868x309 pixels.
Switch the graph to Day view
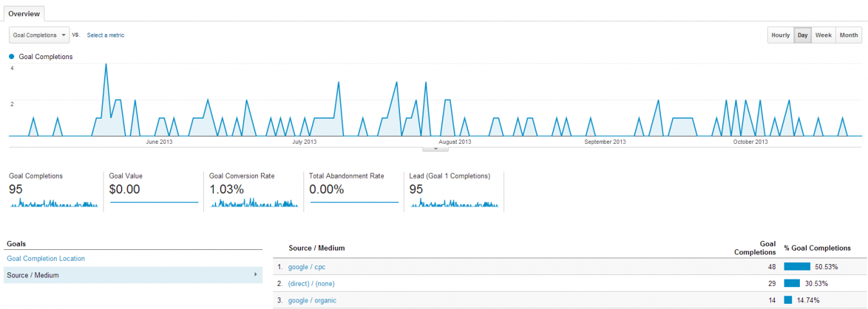(x=802, y=35)
